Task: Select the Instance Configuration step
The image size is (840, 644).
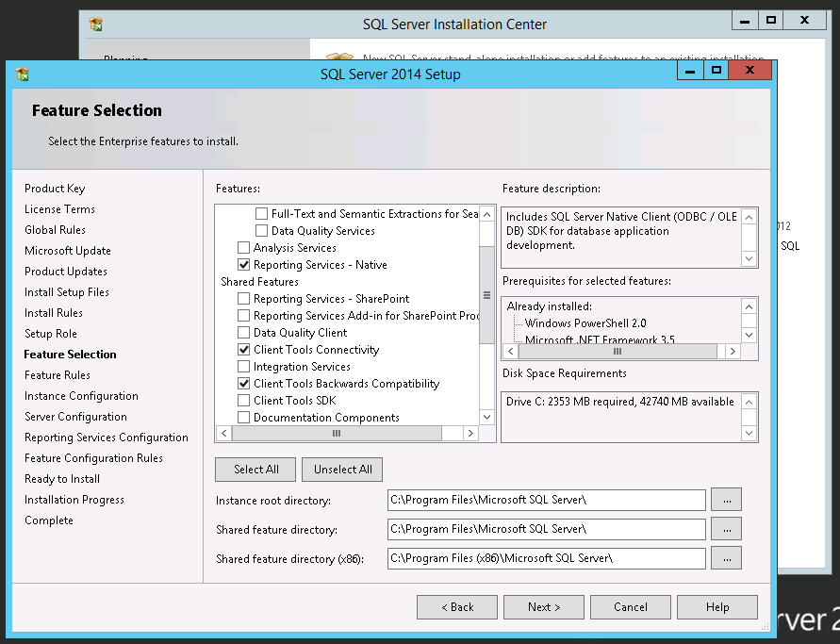Action: (81, 396)
